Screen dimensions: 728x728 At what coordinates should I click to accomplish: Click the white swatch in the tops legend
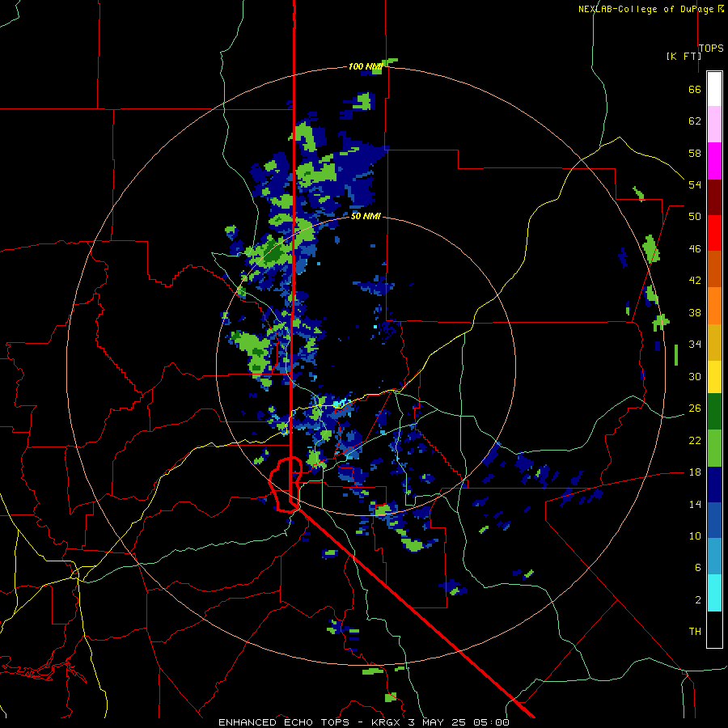coord(714,89)
